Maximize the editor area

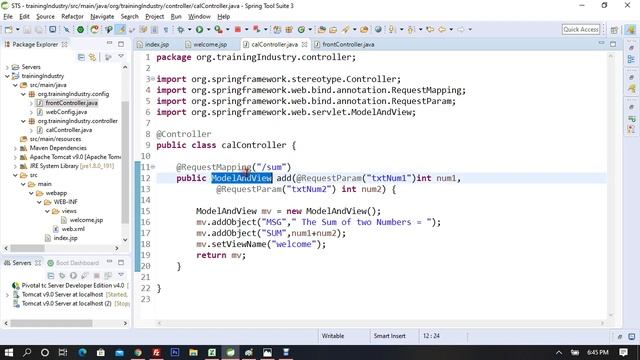pyautogui.click(x=613, y=44)
